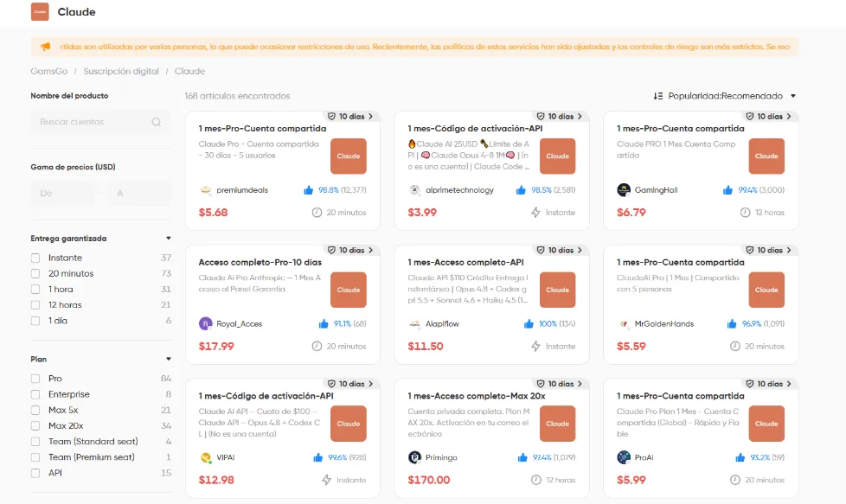Click thumbs-up icon on MrGoldenHands listing
Viewport: 846px width, 504px height.
click(x=732, y=323)
